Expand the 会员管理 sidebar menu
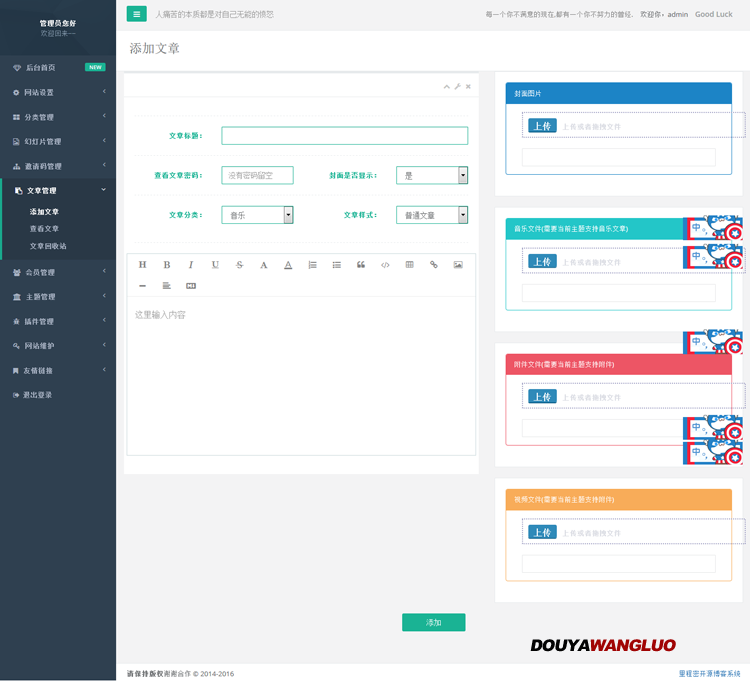Screen dimensions: 750x681 tap(58, 272)
